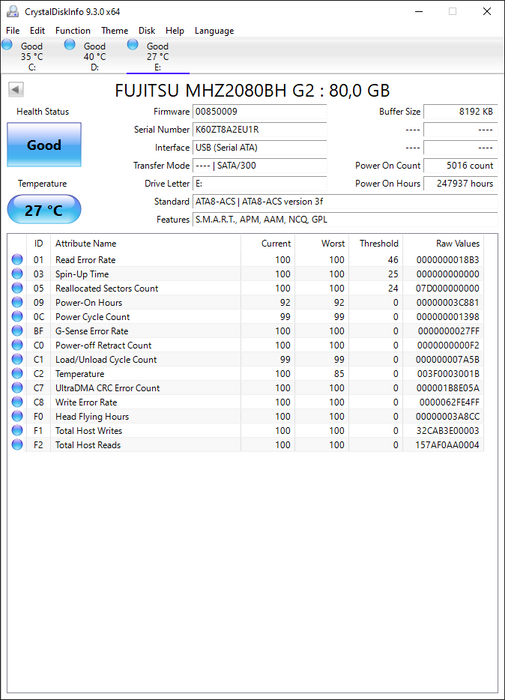Click the G-Sense Error Rate attribute name
The width and height of the screenshot is (505, 700).
(92, 331)
